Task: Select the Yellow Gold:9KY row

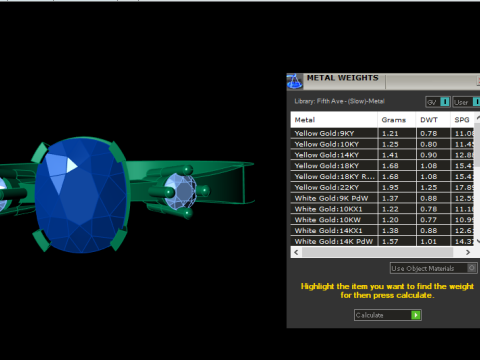Action: coord(382,133)
